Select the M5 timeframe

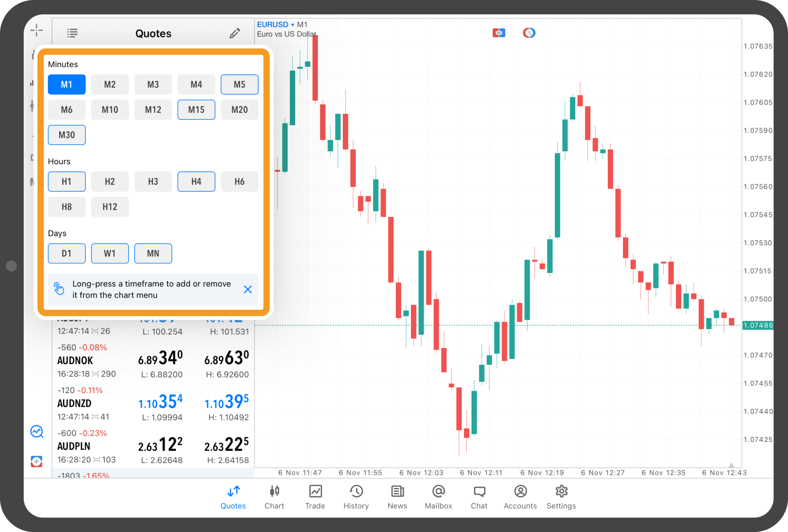(x=240, y=85)
